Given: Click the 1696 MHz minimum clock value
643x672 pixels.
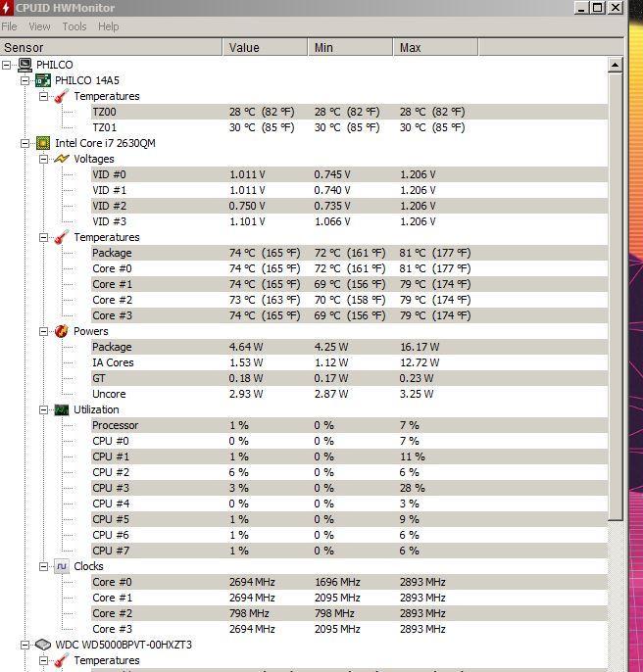Looking at the screenshot, I should (x=337, y=582).
